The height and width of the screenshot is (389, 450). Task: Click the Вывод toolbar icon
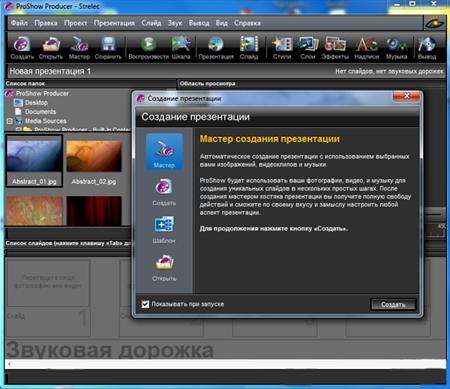click(427, 48)
